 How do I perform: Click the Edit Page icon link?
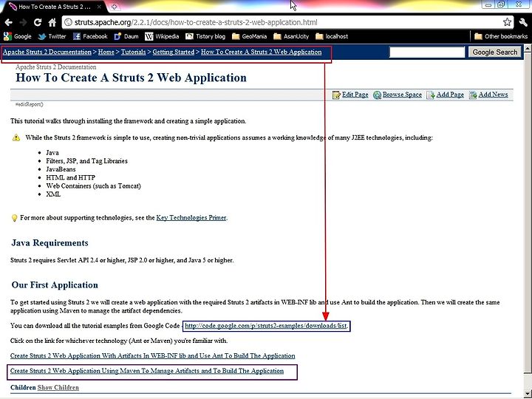pyautogui.click(x=350, y=95)
